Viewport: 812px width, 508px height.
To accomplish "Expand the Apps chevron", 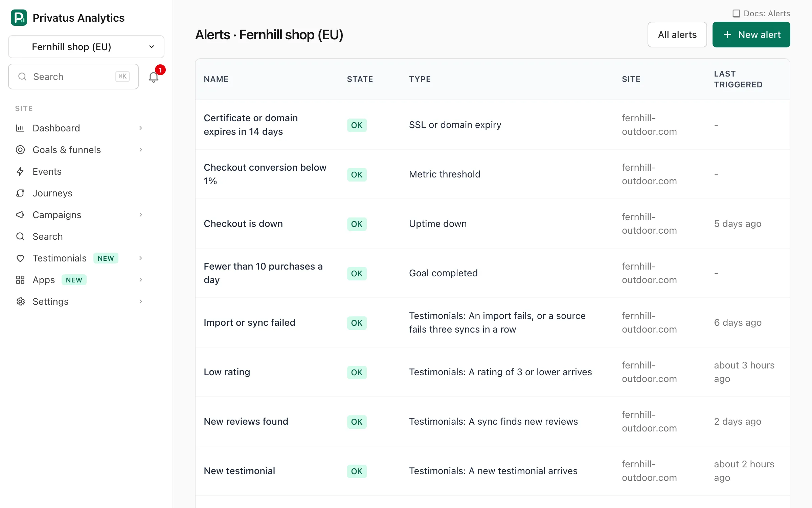I will (140, 280).
